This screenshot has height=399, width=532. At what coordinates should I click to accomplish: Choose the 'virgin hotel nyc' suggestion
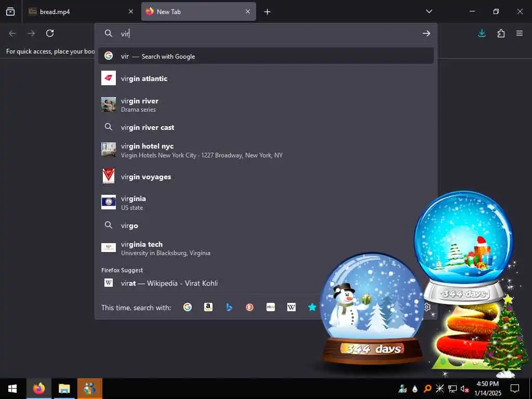(266, 150)
